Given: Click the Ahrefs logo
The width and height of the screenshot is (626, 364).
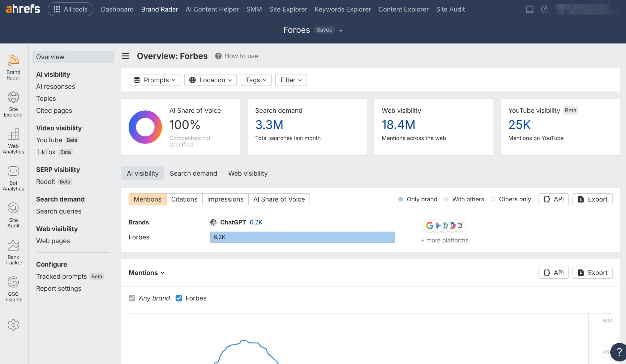Looking at the screenshot, I should tap(23, 9).
